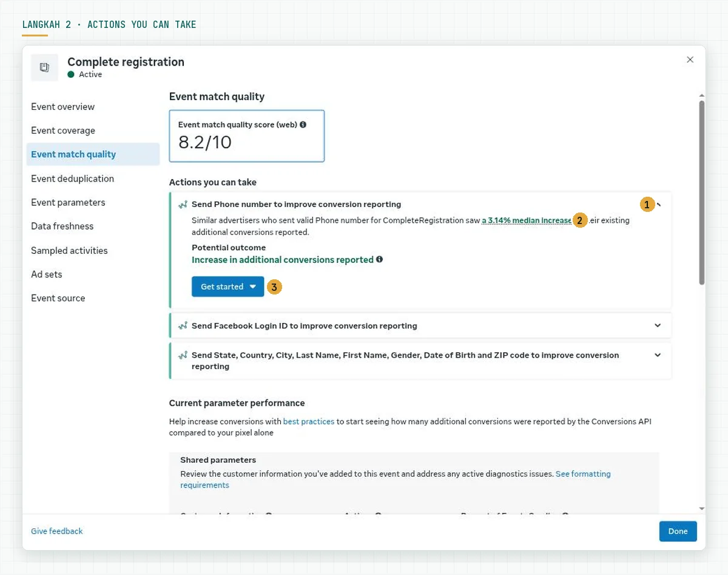Click the 3.14% median increase link
This screenshot has height=575, width=728.
pos(527,220)
